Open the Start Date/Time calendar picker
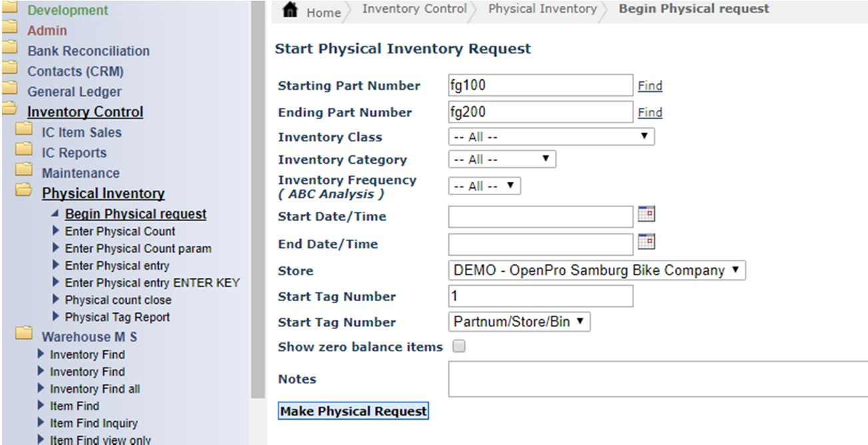 [x=646, y=214]
